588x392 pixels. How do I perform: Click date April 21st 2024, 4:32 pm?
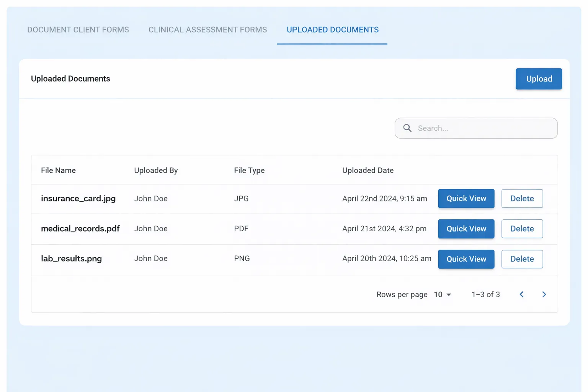pyautogui.click(x=384, y=229)
